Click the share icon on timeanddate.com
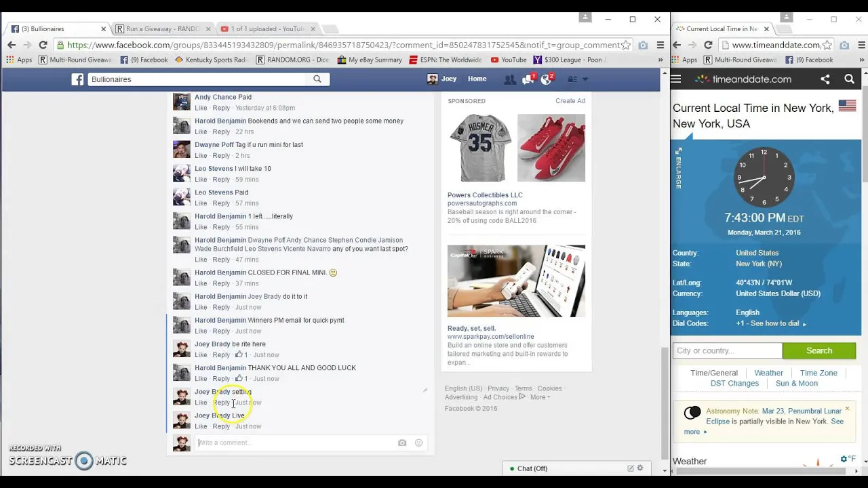 click(825, 79)
